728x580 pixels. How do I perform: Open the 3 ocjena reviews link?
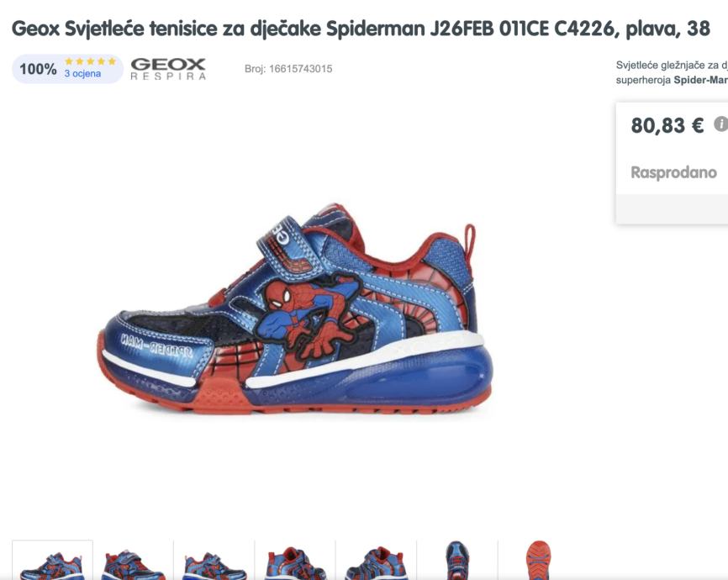click(x=82, y=74)
